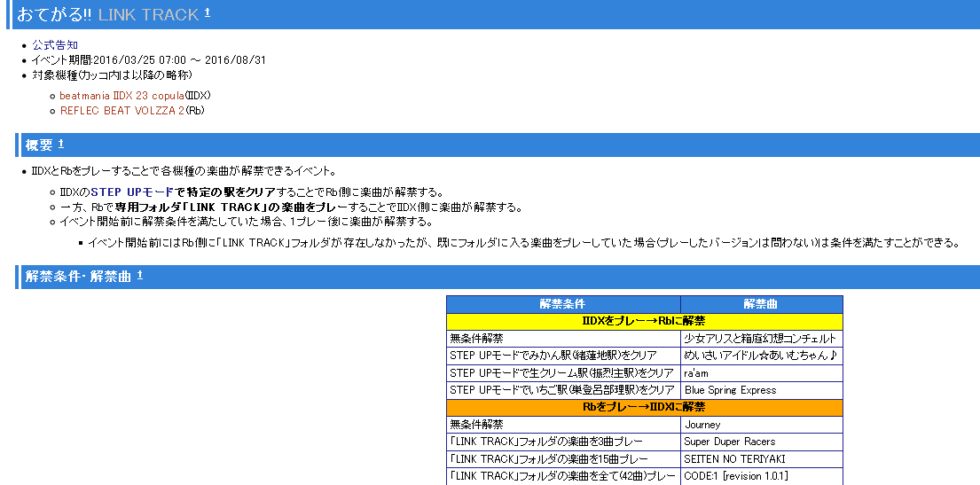Select the 少女アリスと箱庭幻想コンチェルト cell

tap(762, 339)
